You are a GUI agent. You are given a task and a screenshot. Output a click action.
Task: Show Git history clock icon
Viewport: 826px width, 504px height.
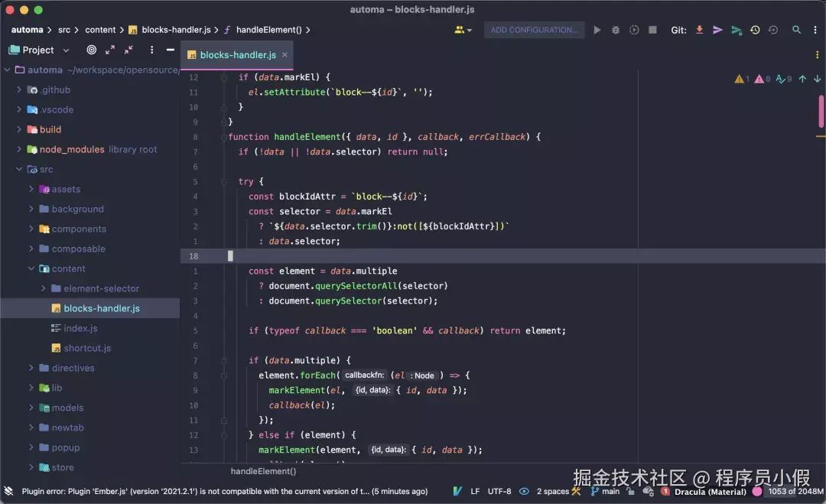(755, 30)
